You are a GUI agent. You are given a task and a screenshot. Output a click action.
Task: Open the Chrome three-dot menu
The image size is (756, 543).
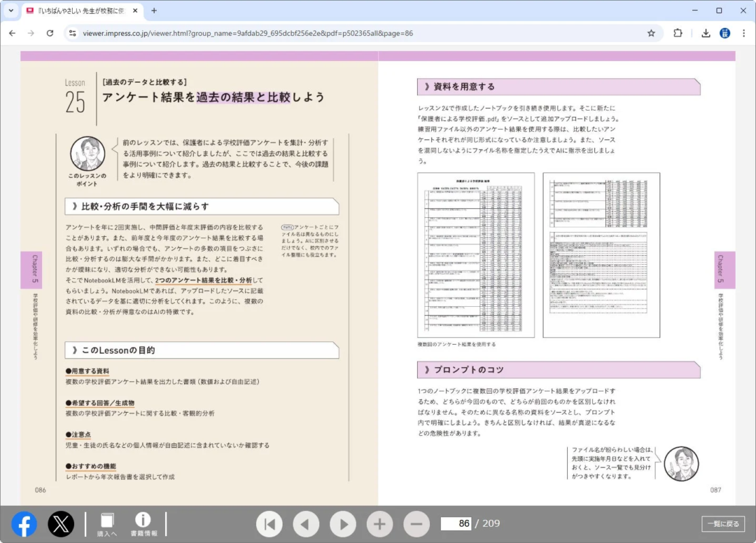point(744,33)
